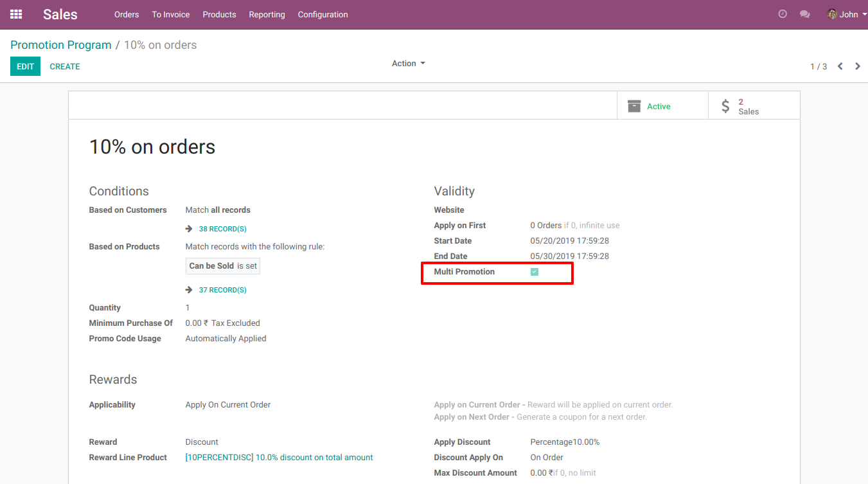Open the 10PERCENTDISC reward product link
Image resolution: width=868 pixels, height=484 pixels.
[279, 458]
